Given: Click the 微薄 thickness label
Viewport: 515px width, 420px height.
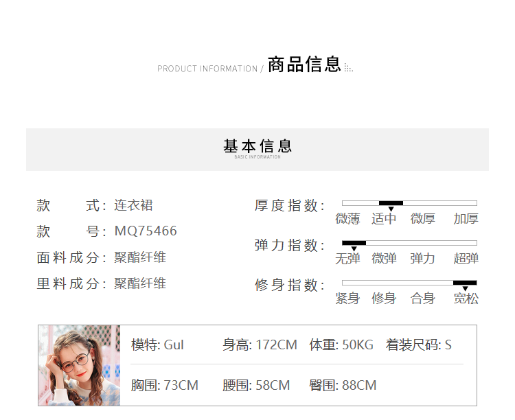Looking at the screenshot, I should pyautogui.click(x=347, y=219).
